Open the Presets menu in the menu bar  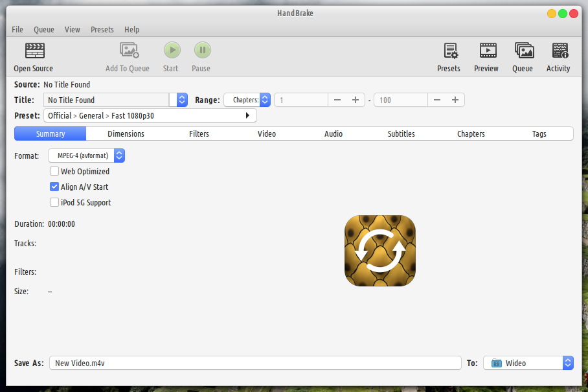point(102,29)
